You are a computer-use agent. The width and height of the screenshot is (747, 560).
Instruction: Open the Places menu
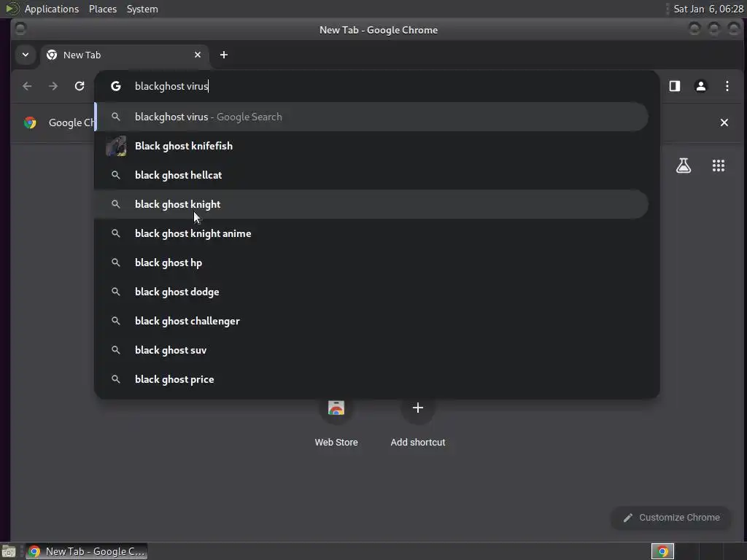[x=103, y=9]
